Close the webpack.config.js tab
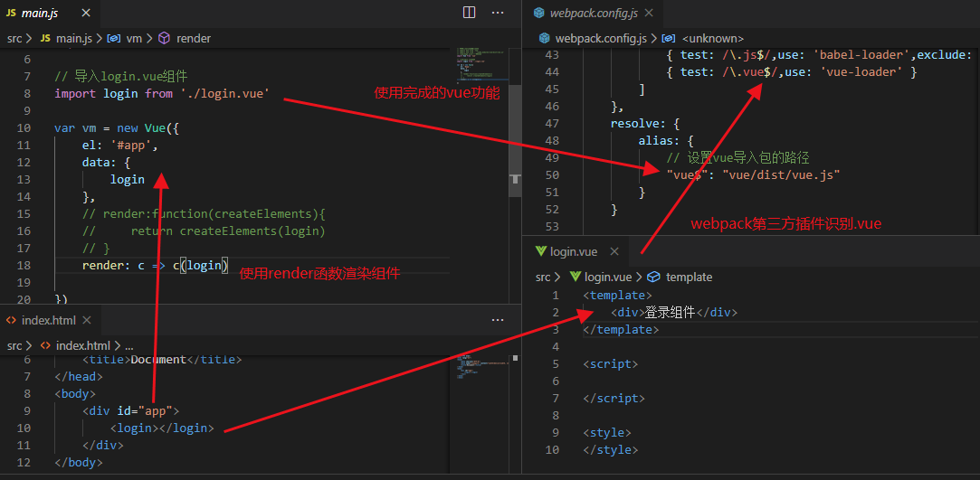Viewport: 980px width, 480px height. click(x=649, y=13)
